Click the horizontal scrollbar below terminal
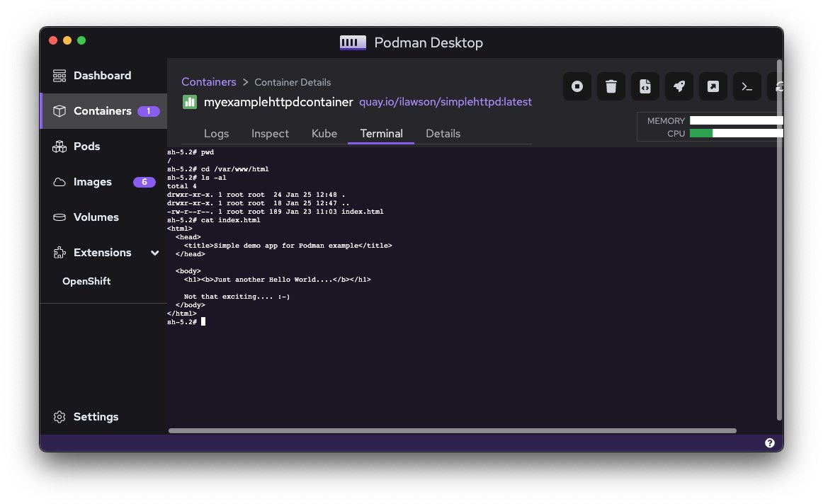This screenshot has height=504, width=823. click(x=452, y=430)
